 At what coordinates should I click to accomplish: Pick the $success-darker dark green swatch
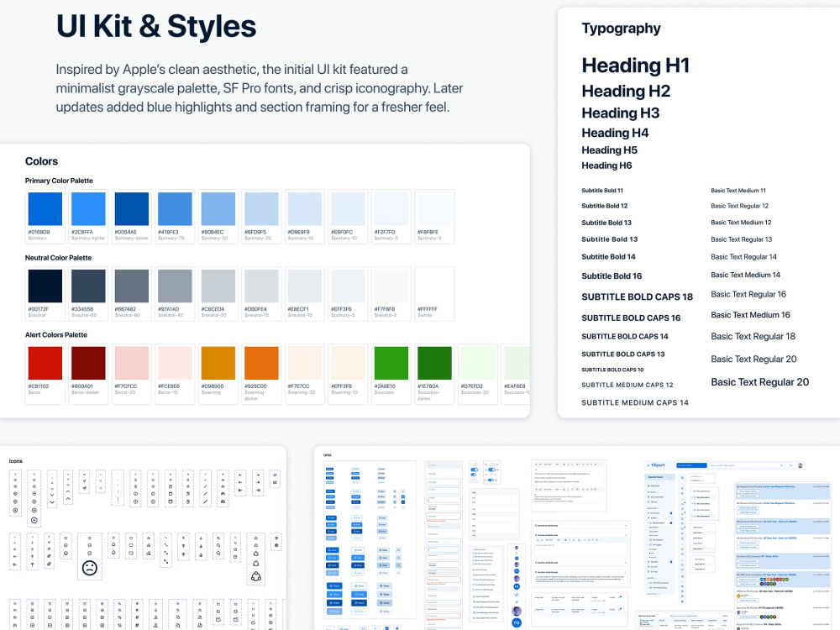434,363
